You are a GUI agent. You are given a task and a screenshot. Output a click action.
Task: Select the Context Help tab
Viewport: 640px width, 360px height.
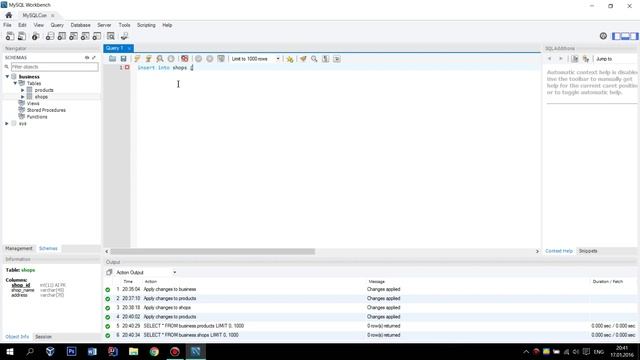(x=559, y=251)
